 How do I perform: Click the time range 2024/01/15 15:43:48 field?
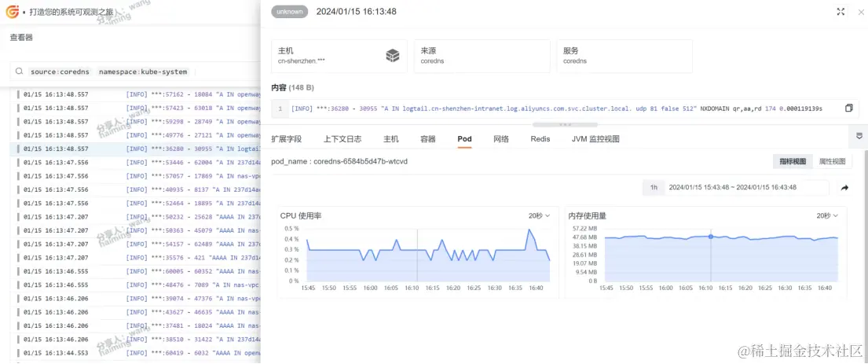point(732,187)
